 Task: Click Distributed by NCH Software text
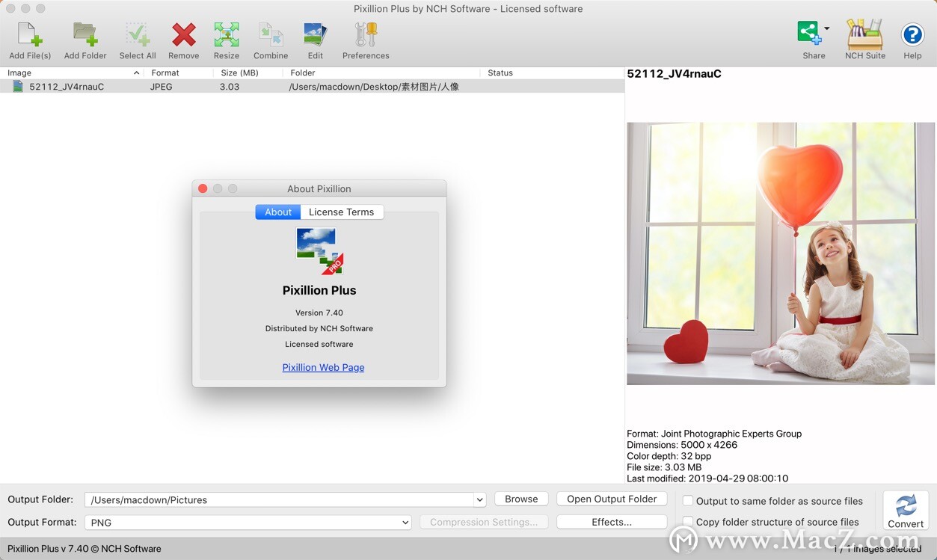319,328
